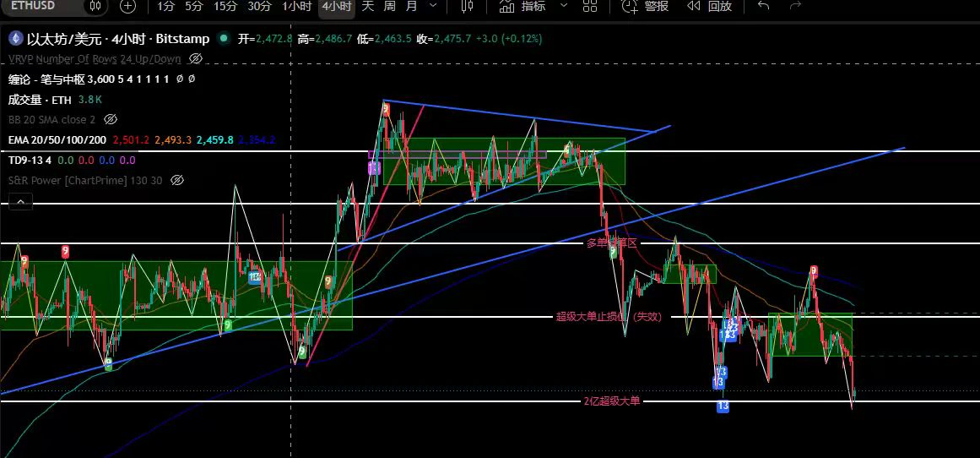The height and width of the screenshot is (458, 980).
Task: Click the 以太坊/美元 · 4小时 · Bitstamp title
Action: pos(118,39)
